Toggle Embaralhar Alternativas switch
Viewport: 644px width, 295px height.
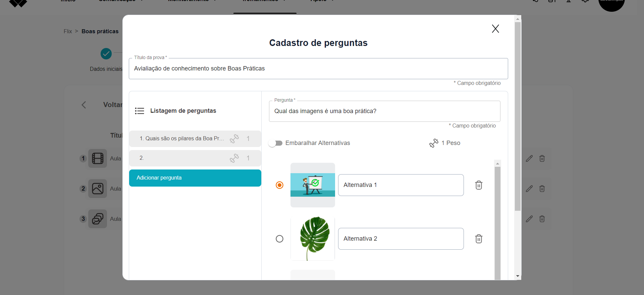click(276, 143)
